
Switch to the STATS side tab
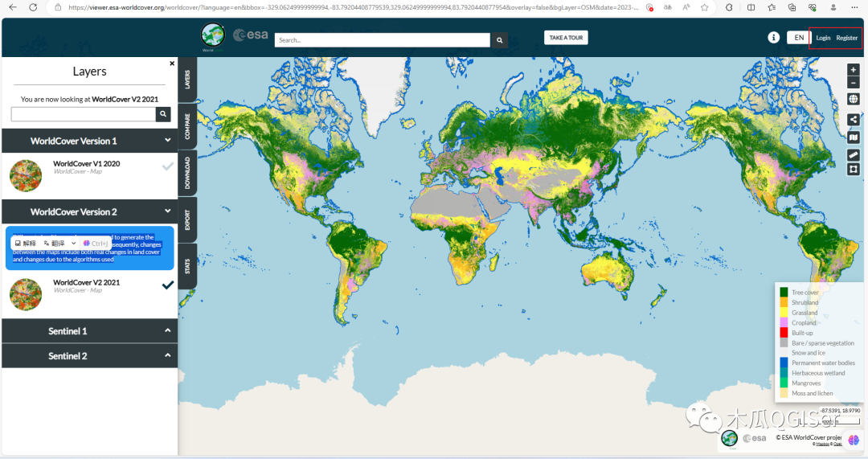pos(187,266)
